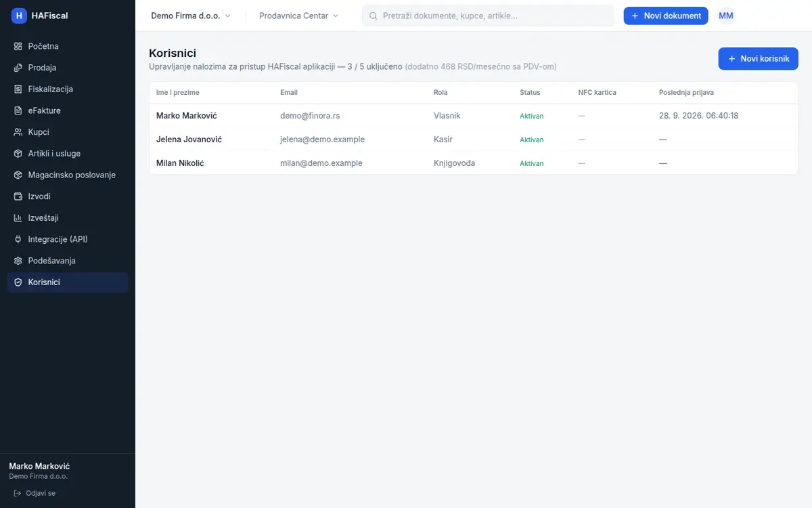Expand the Prodavnica Centar location dropdown
This screenshot has width=812, height=508.
tap(298, 16)
